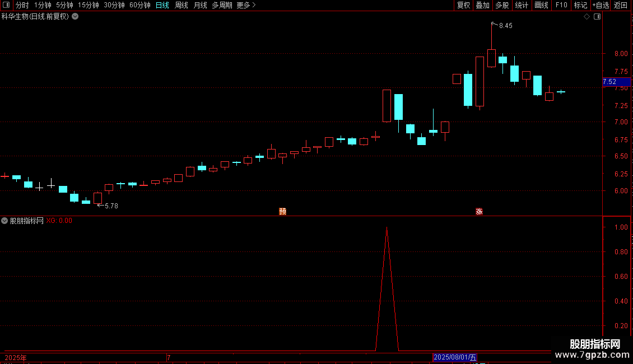Image resolution: width=633 pixels, height=364 pixels.
Task: Click the 股朋指标网 indicator name
Action: coord(27,221)
